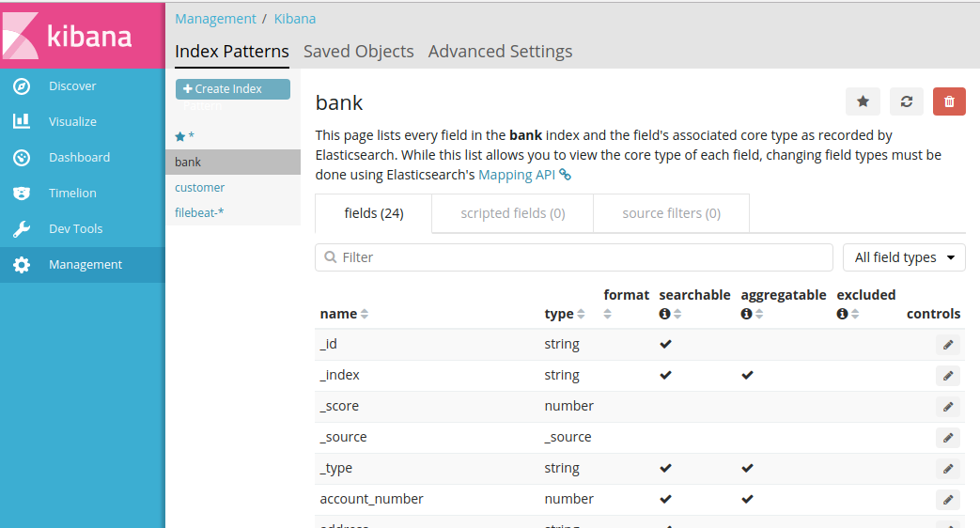Refresh the bank field list
Image resolution: width=980 pixels, height=528 pixels.
coord(906,101)
